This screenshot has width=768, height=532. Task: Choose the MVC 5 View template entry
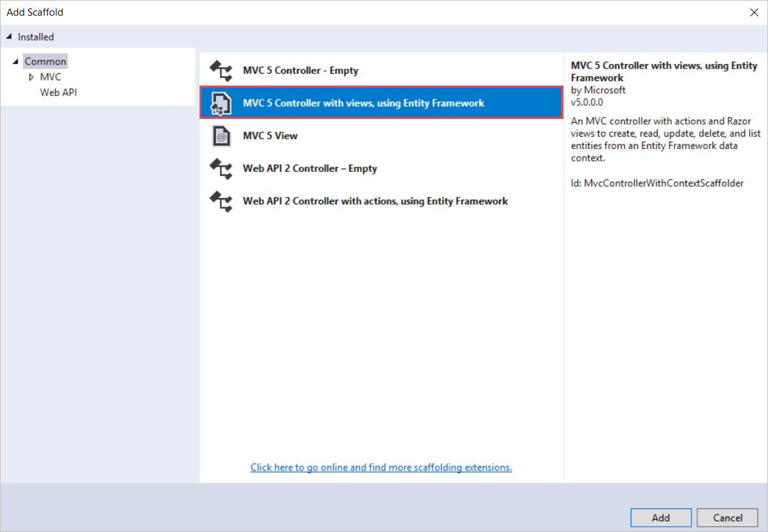270,136
